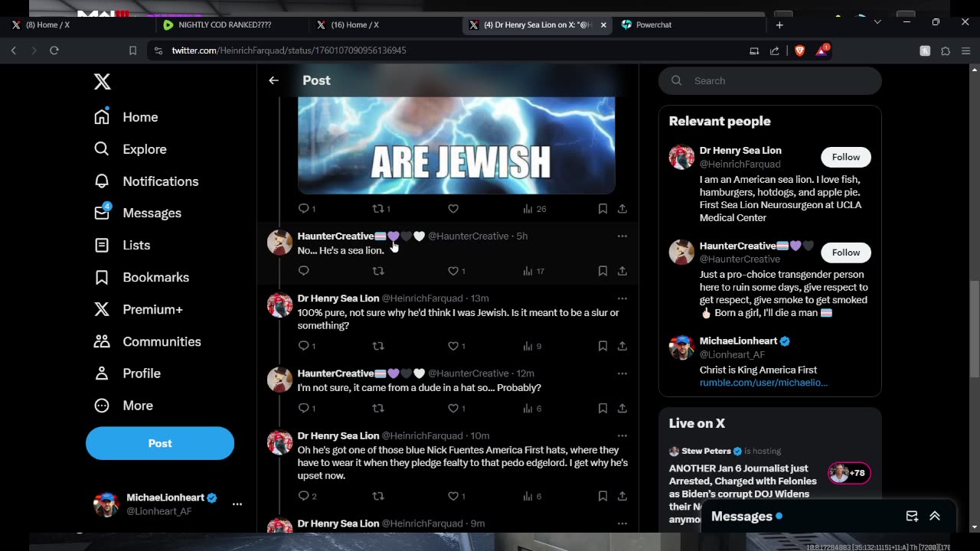Reply to the Nick Fuentes hats post
The height and width of the screenshot is (551, 980).
coord(307,496)
